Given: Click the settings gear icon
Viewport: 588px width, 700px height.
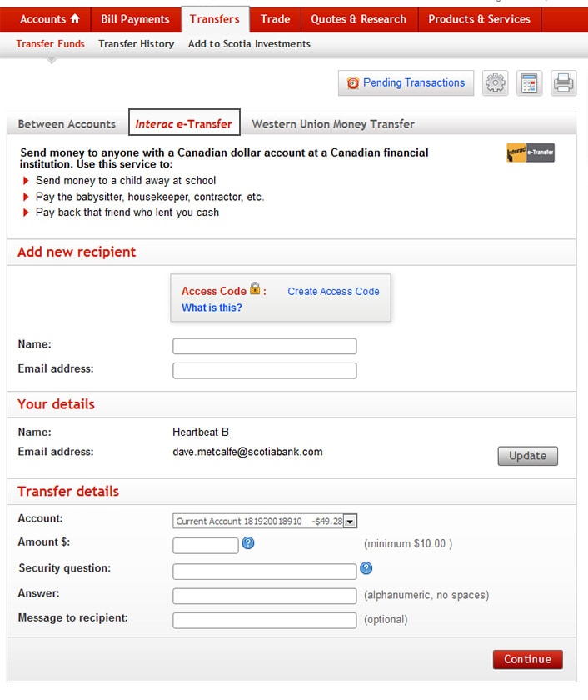Looking at the screenshot, I should tap(496, 83).
